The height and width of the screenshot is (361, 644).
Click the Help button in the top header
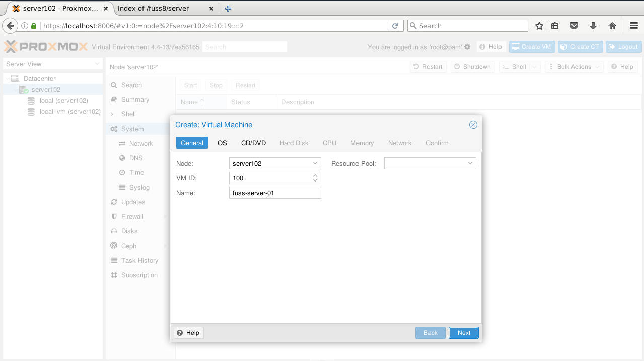pyautogui.click(x=491, y=47)
